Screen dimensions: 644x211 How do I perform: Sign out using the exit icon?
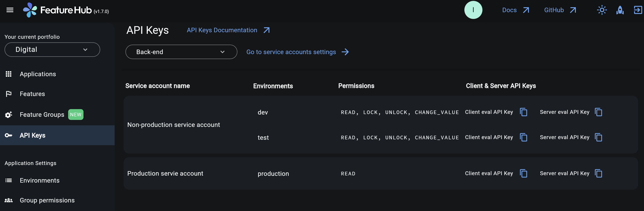[x=638, y=10]
